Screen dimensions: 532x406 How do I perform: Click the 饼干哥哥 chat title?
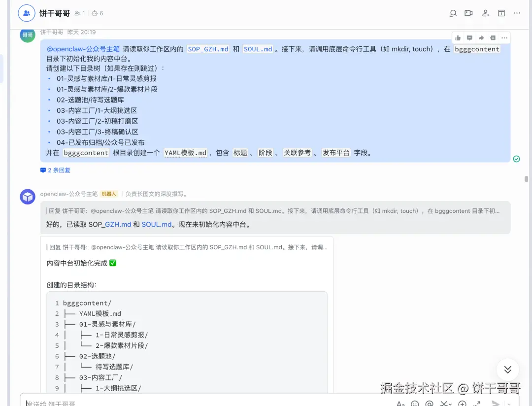[55, 13]
